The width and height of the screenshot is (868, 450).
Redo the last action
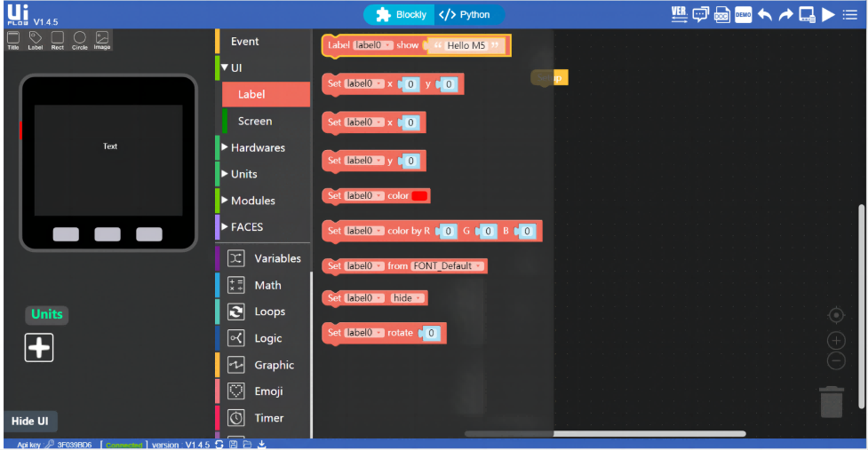[x=786, y=15]
